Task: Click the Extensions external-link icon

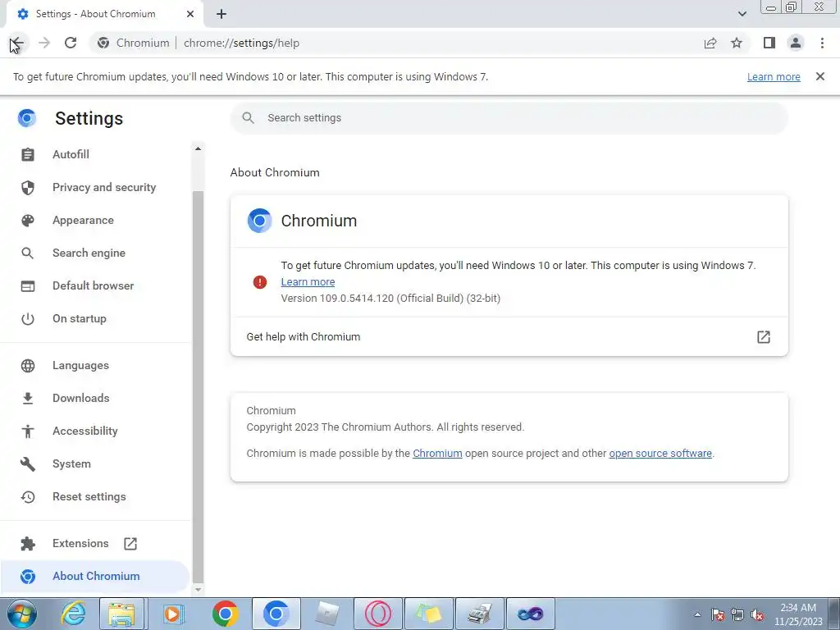Action: tap(130, 543)
